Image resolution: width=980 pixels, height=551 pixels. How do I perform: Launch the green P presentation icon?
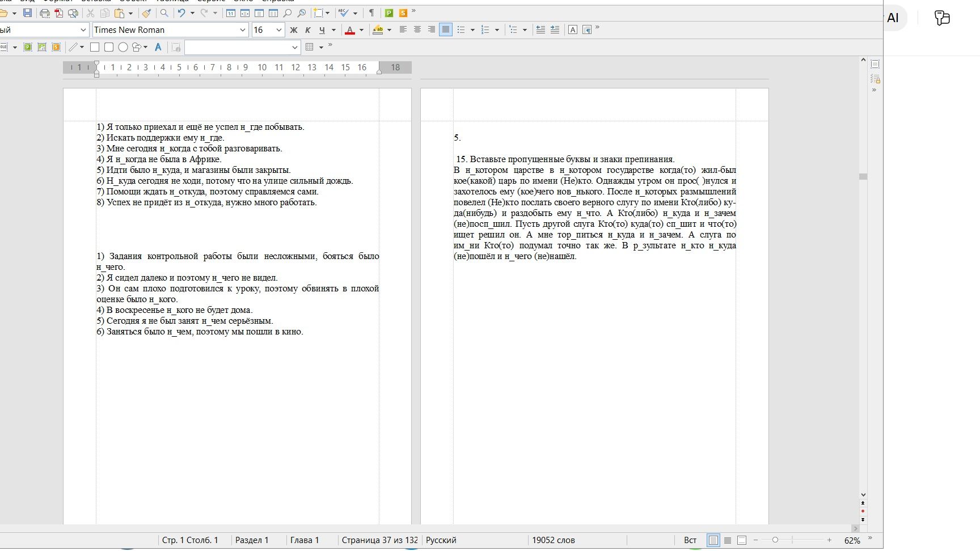(x=389, y=13)
